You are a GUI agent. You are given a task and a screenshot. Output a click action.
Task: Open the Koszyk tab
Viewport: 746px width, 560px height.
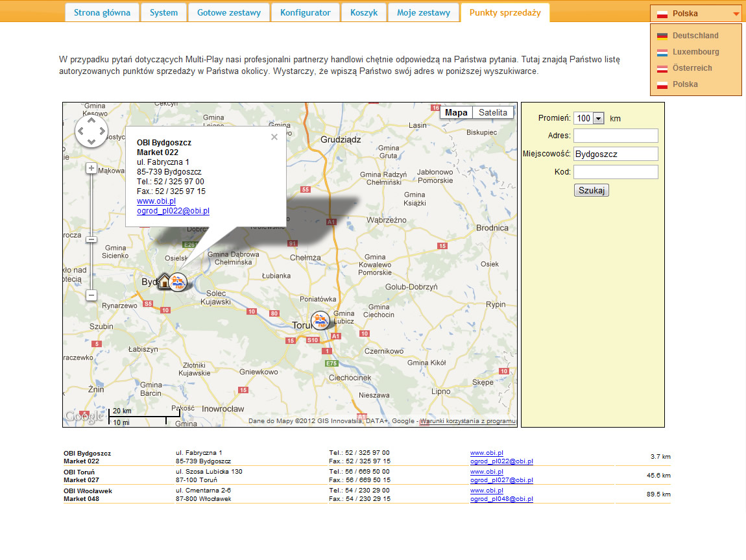coord(364,13)
